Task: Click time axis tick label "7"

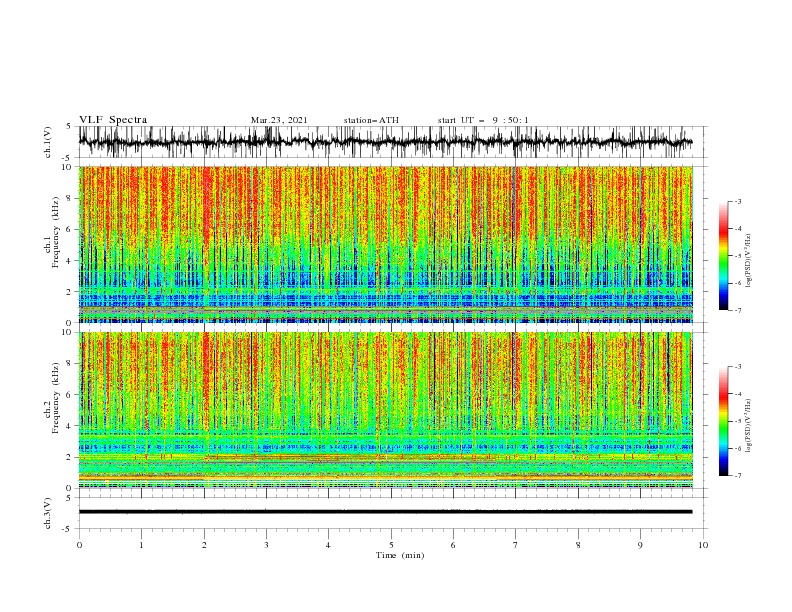Action: [x=516, y=545]
